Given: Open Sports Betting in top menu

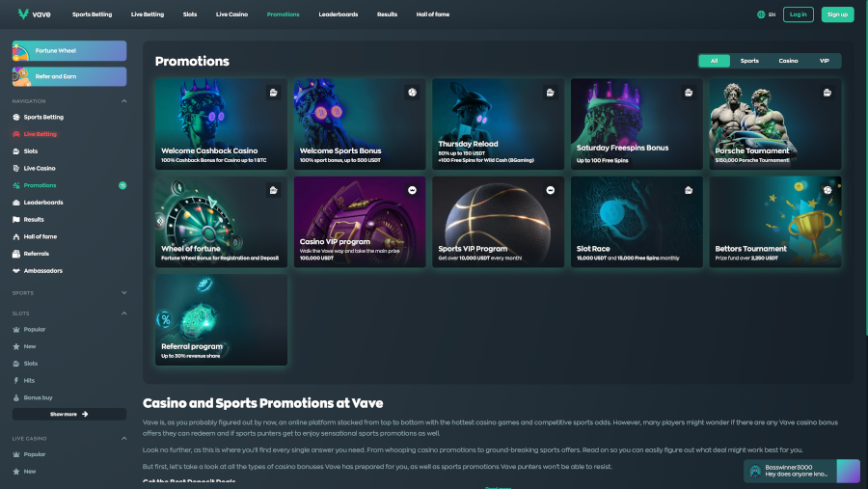Looking at the screenshot, I should [92, 14].
